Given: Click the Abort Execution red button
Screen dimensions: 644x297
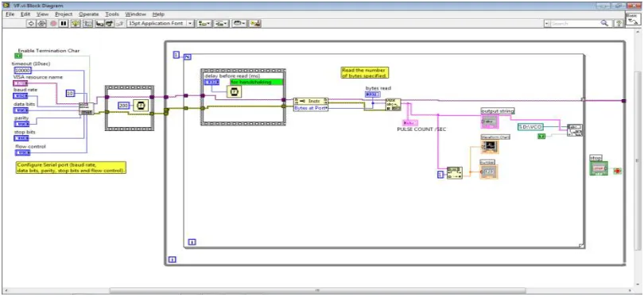Looking at the screenshot, I should 53,23.
